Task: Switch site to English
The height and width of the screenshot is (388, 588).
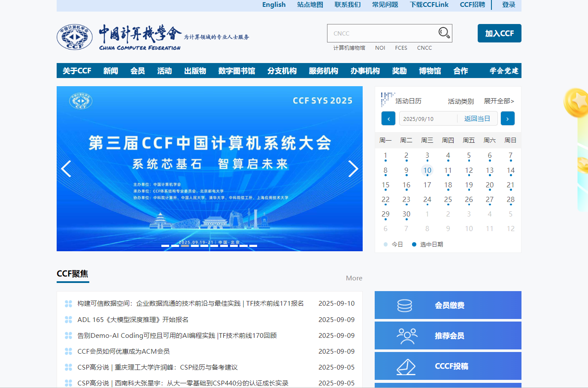Action: (274, 5)
